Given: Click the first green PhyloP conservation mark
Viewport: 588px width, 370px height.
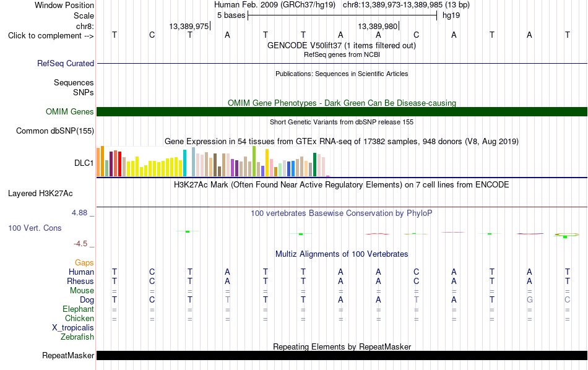Looking at the screenshot, I should coord(188,231).
